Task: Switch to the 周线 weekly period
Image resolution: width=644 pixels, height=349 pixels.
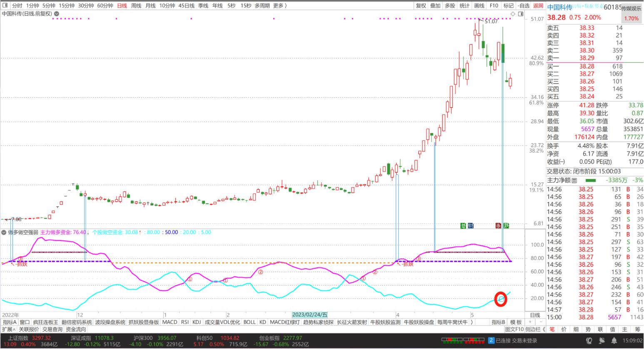Action: coord(136,5)
